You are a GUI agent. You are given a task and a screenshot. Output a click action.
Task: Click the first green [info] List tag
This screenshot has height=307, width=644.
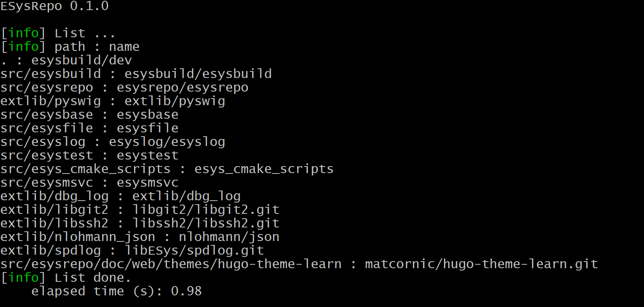23,33
